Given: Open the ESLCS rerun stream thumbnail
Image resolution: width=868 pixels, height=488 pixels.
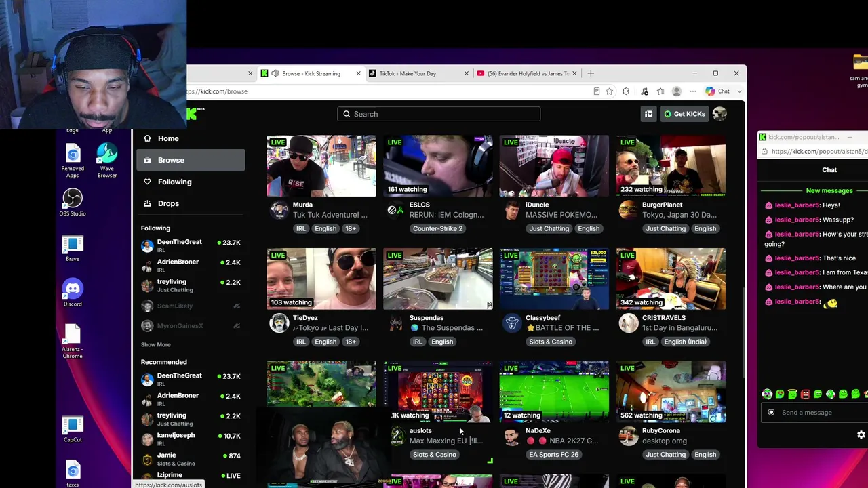Looking at the screenshot, I should [437, 166].
